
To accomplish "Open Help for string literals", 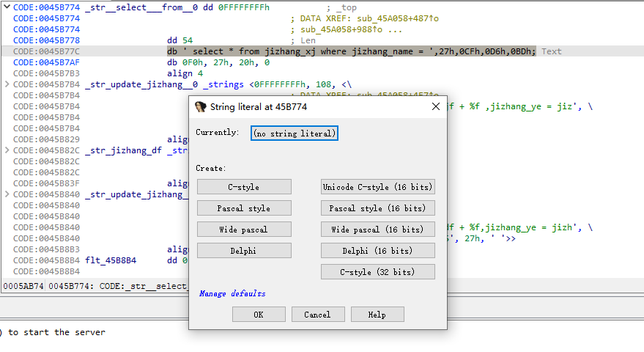I will pos(377,315).
